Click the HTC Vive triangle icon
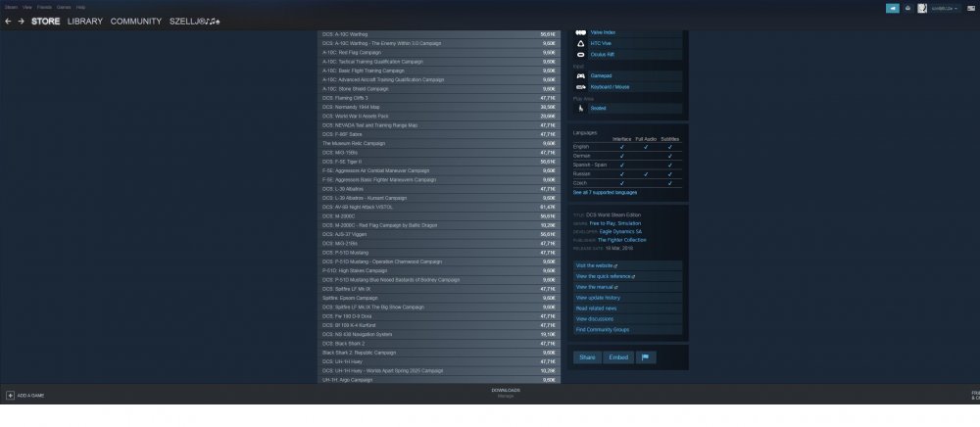 coord(580,44)
